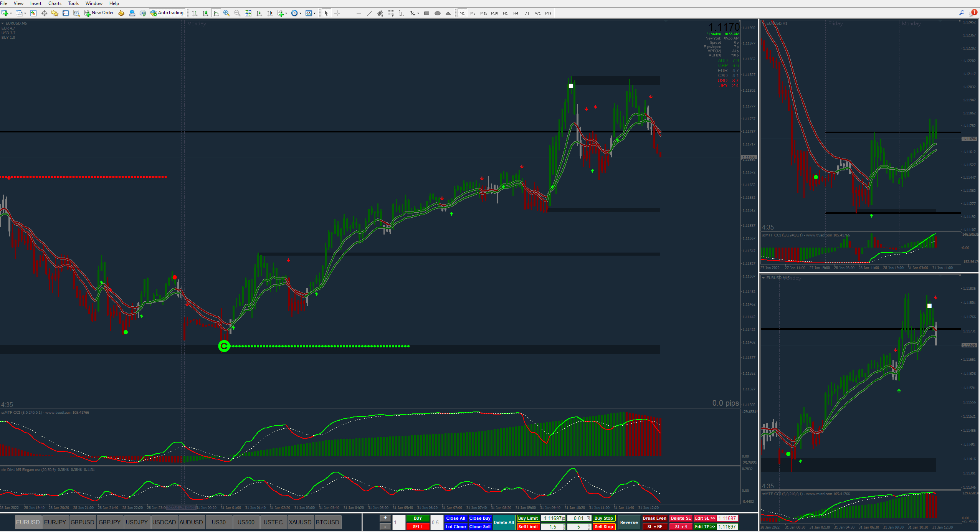Select the Draw Horizontal Line tool
Image resolution: width=980 pixels, height=532 pixels.
(x=359, y=13)
